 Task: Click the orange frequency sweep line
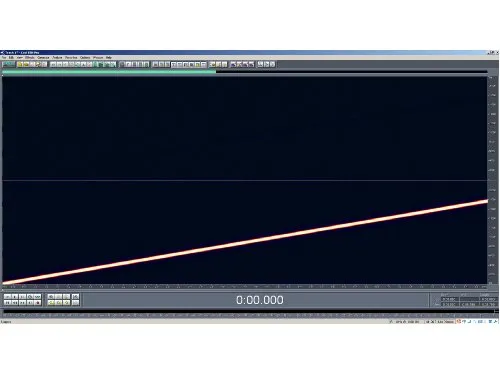[x=245, y=242]
